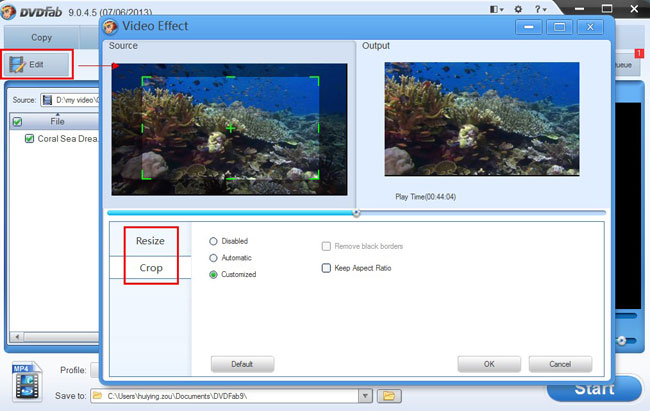
Task: Click the video playback slider handle
Action: (356, 213)
